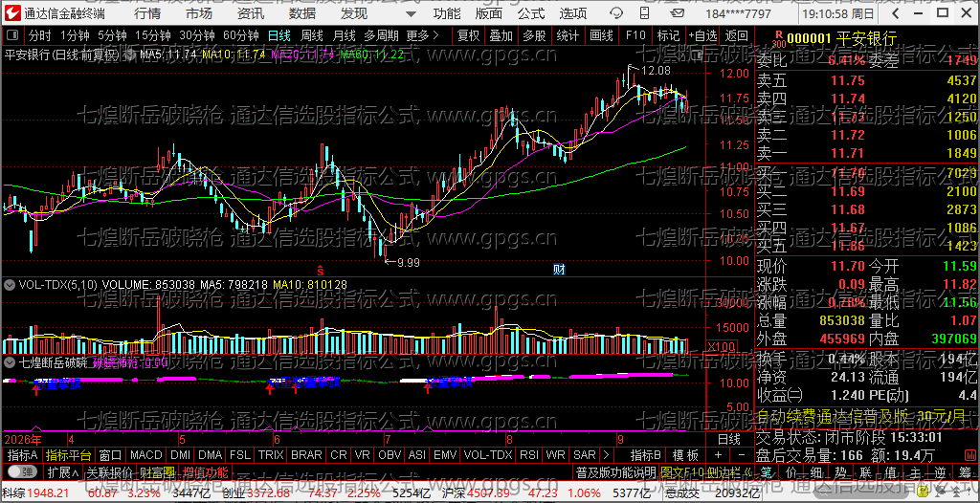This screenshot has height=503, width=980.
Task: Expand the 更多 period options
Action: click(423, 35)
